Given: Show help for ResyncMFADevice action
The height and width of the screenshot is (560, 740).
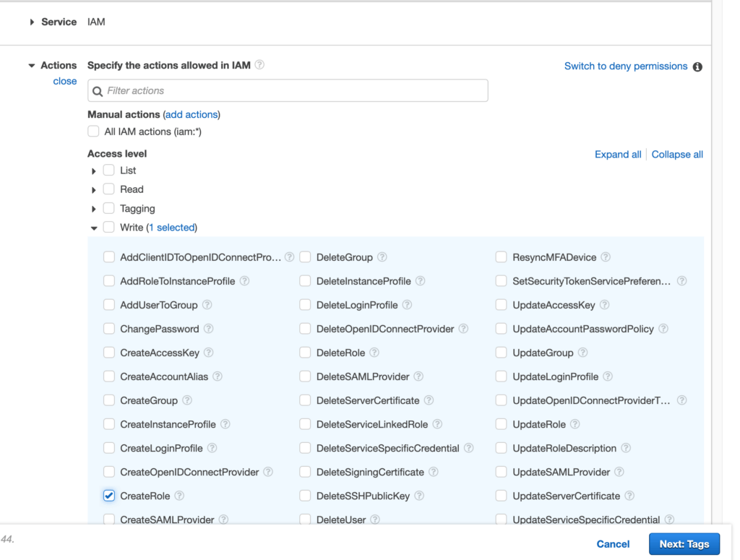Looking at the screenshot, I should point(606,257).
